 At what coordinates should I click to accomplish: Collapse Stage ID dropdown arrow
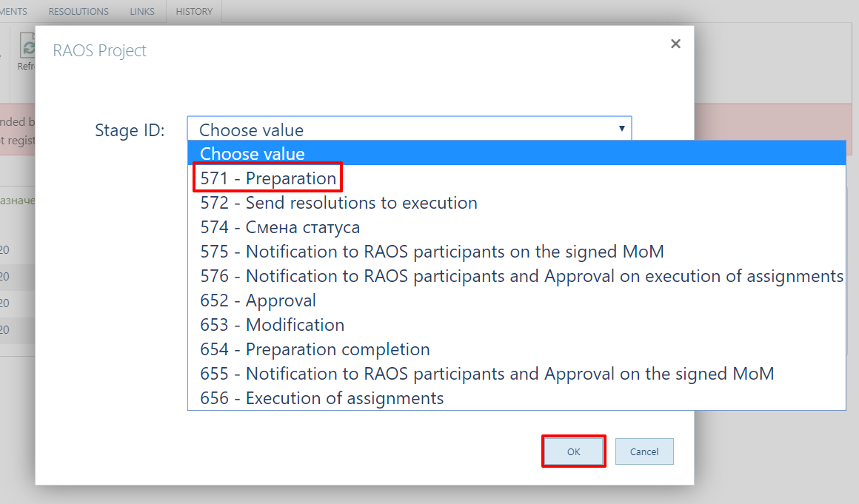tap(622, 129)
